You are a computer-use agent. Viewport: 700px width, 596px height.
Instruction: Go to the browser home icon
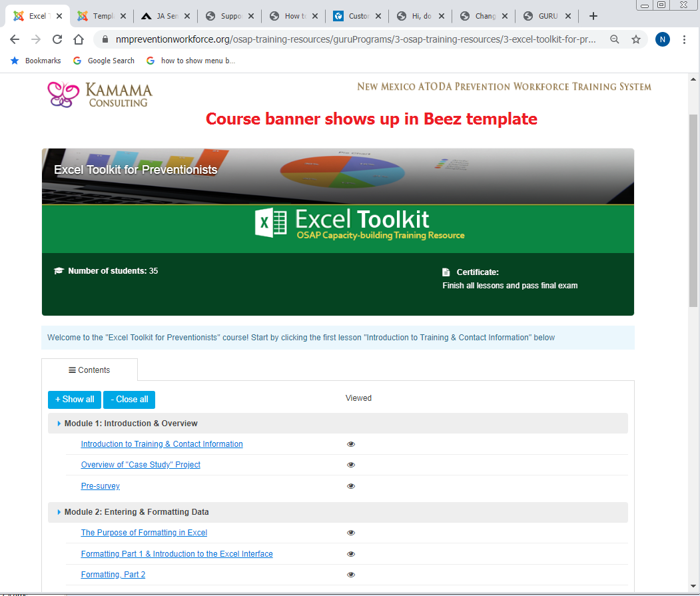(x=79, y=39)
